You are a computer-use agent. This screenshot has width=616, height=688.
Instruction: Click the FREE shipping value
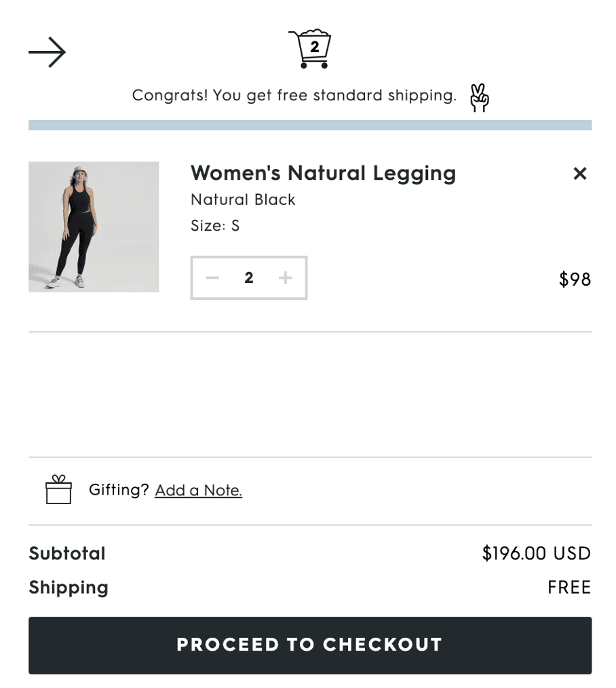569,587
